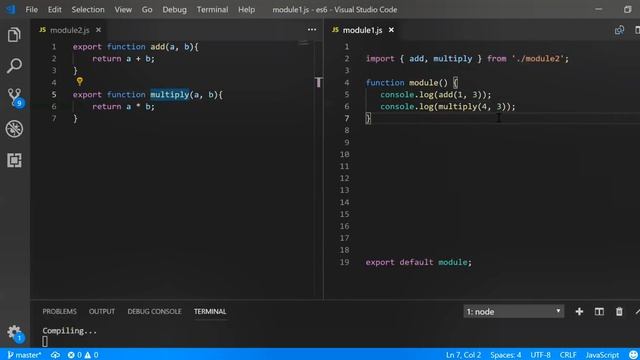The height and width of the screenshot is (360, 640).
Task: Open the View menu
Action: click(x=123, y=9)
